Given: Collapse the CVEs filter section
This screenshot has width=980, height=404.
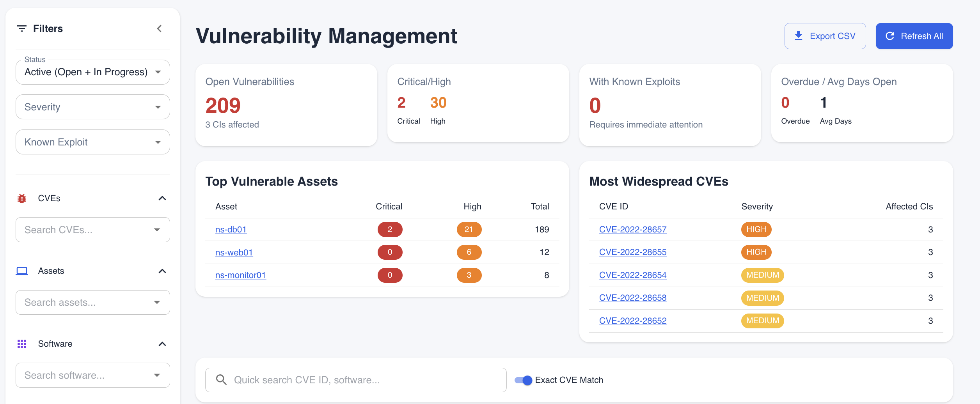Looking at the screenshot, I should tap(163, 198).
